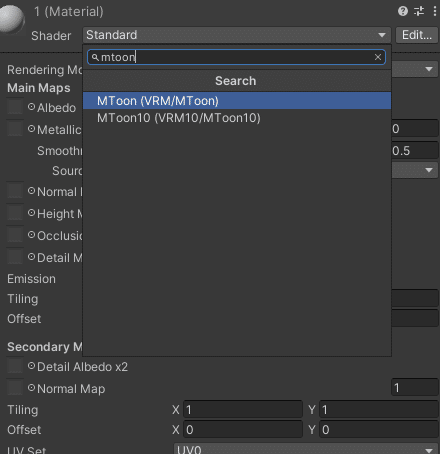Screen dimensions: 440x454
Task: Click the Secondary Maps section heading
Action: [44, 347]
